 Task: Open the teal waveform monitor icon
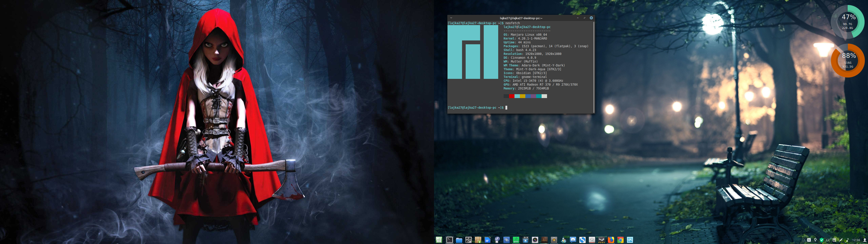pos(630,240)
